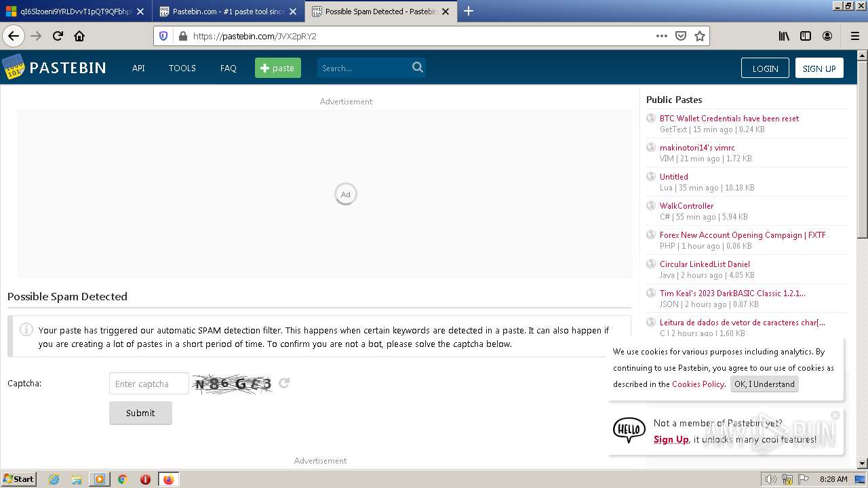Refresh the captcha image
The height and width of the screenshot is (488, 868).
tap(284, 383)
